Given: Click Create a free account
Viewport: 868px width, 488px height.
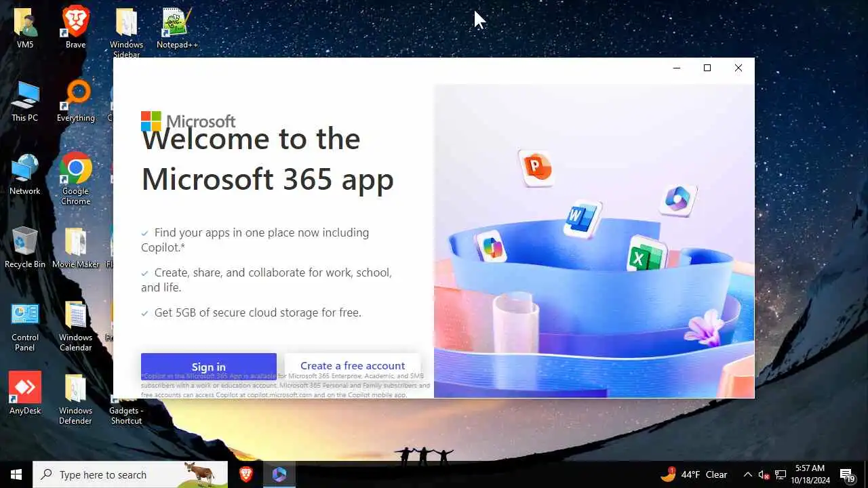Looking at the screenshot, I should (353, 366).
